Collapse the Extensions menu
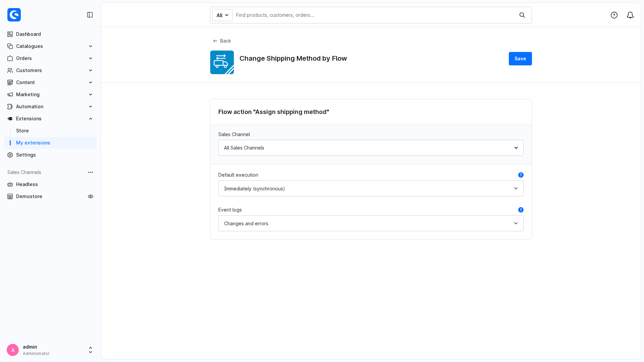This screenshot has width=644, height=362. click(x=50, y=119)
